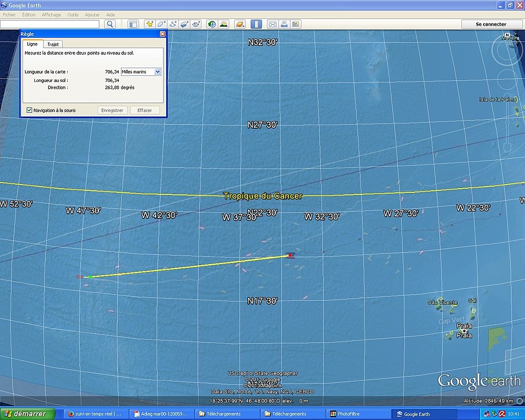Click the add image overlay icon
The image size is (525, 420).
click(x=185, y=24)
